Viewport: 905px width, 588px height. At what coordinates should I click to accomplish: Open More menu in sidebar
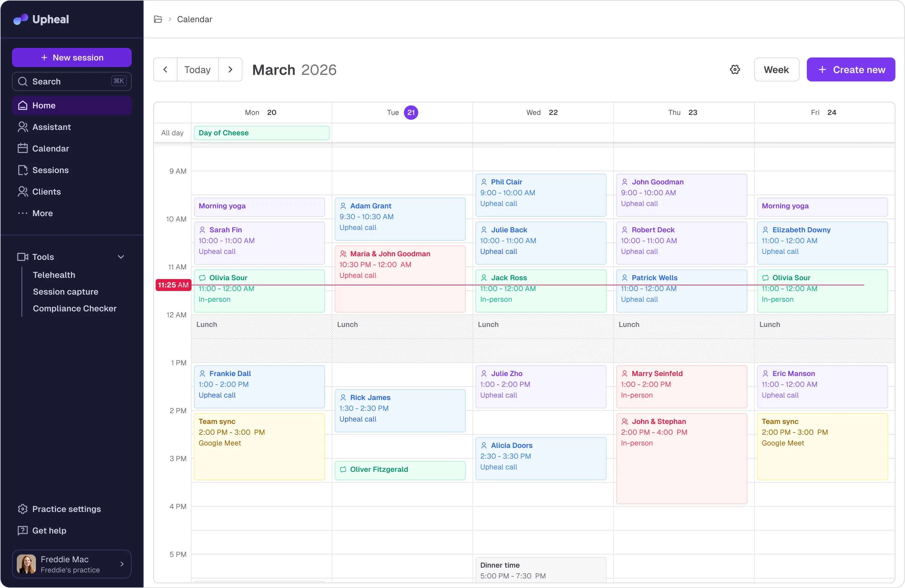(x=42, y=213)
